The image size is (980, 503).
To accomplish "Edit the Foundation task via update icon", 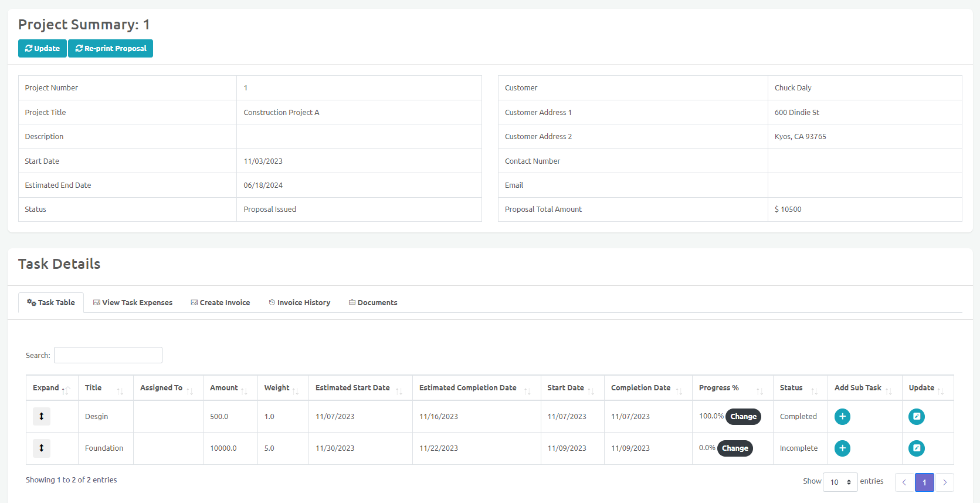I will click(x=917, y=448).
